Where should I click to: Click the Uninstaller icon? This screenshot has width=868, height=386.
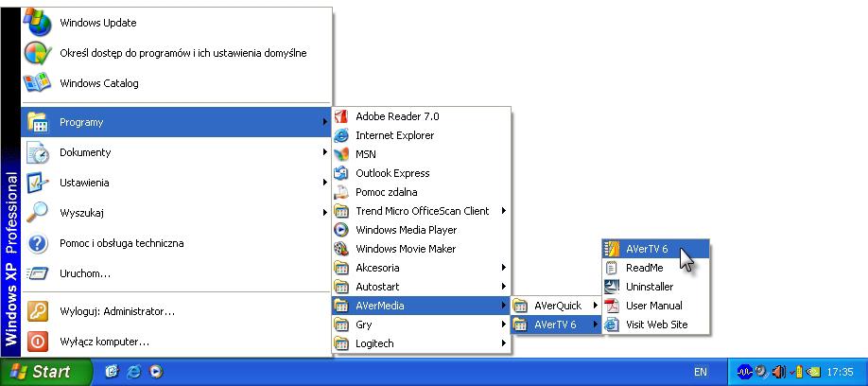[612, 287]
